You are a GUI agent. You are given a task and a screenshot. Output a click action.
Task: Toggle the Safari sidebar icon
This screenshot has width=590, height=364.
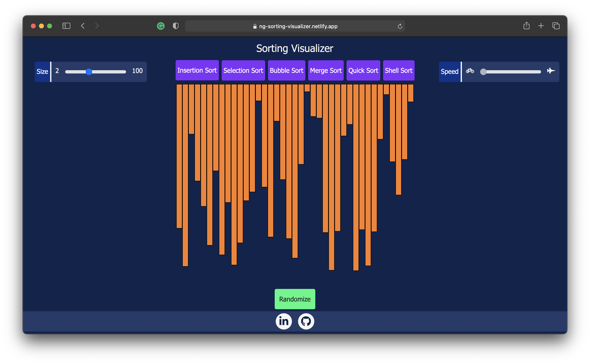[x=66, y=26]
